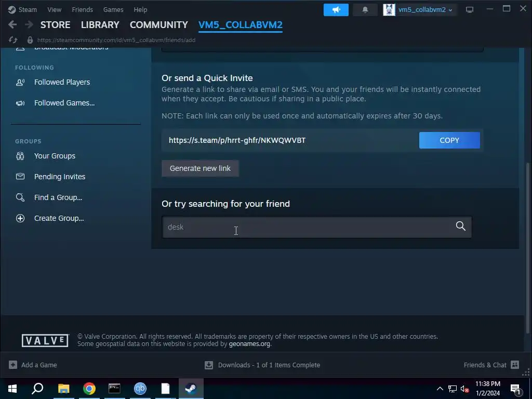Viewport: 532px width, 399px height.
Task: Switch to the COMMUNITY tab
Action: click(159, 25)
